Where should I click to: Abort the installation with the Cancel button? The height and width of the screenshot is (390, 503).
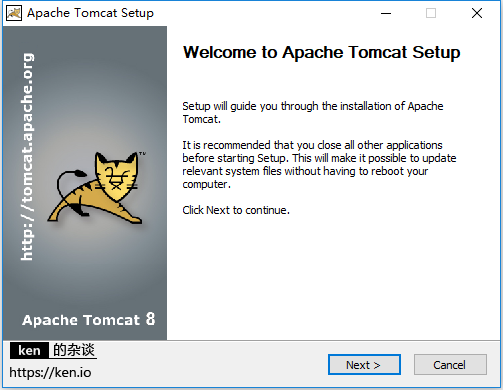(450, 365)
